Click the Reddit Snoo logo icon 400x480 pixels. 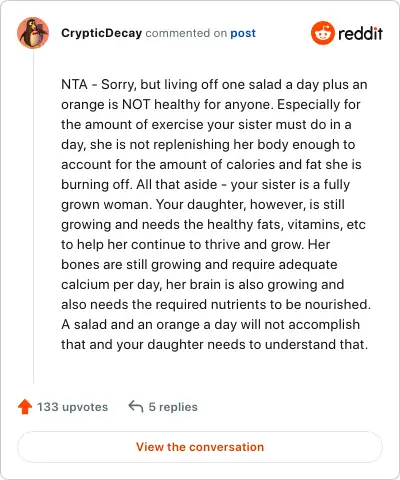pos(322,33)
